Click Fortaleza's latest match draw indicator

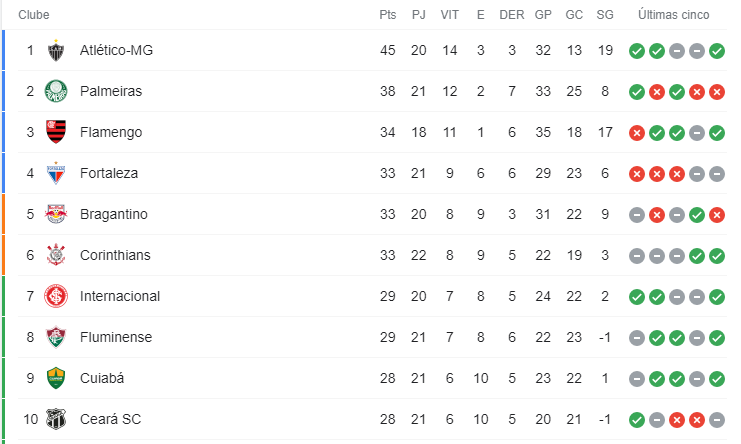pos(717,174)
